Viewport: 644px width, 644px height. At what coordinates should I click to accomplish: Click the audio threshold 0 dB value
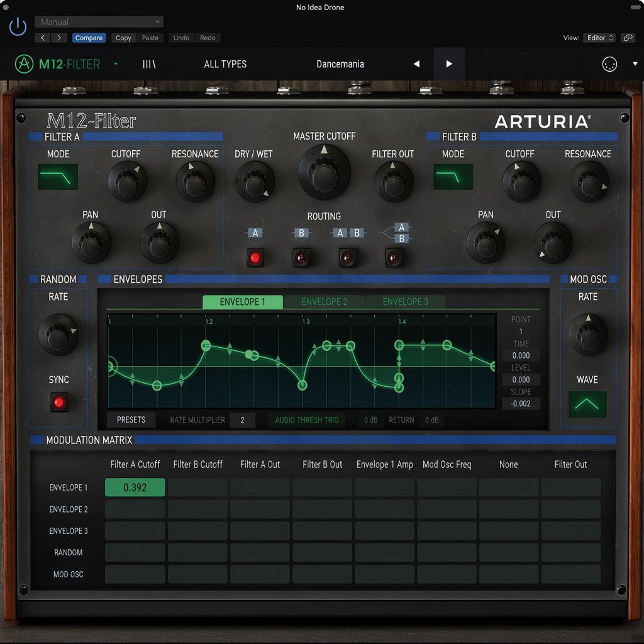[370, 420]
